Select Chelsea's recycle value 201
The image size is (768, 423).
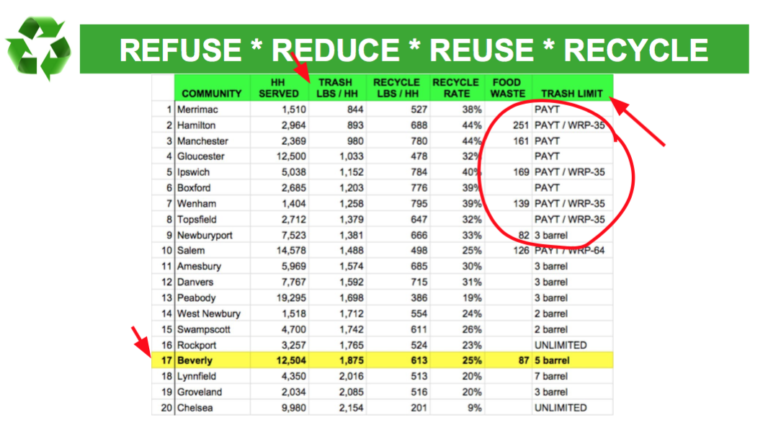[419, 407]
